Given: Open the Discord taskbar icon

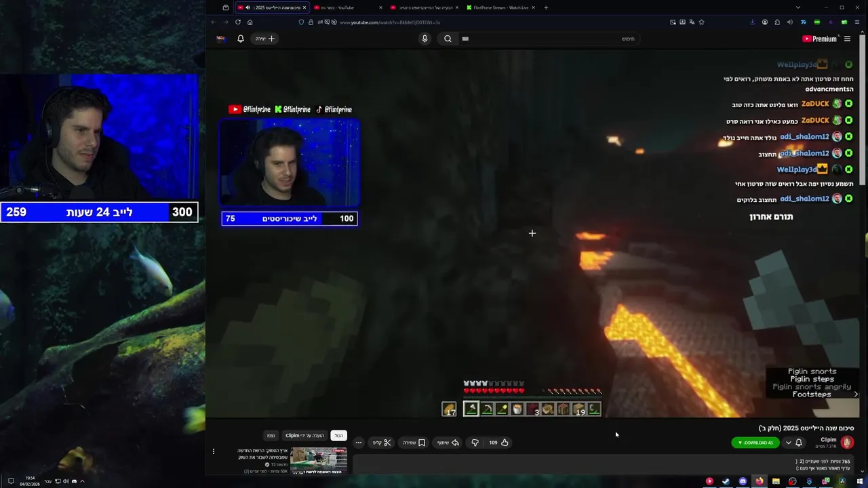Looking at the screenshot, I should point(743,481).
